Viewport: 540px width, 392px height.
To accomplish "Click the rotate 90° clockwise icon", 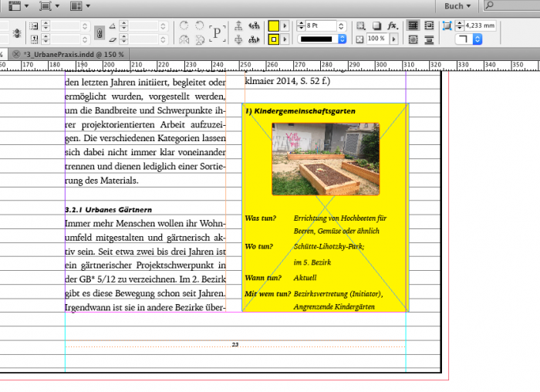I will coord(184,25).
